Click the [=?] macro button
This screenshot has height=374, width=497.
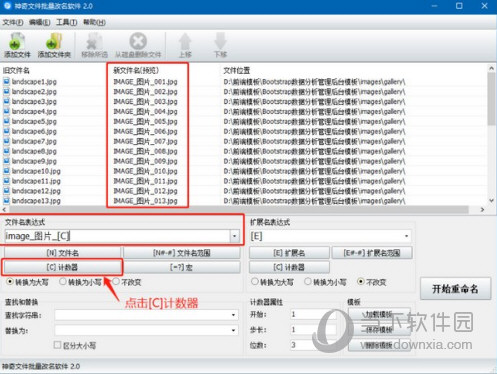[182, 267]
